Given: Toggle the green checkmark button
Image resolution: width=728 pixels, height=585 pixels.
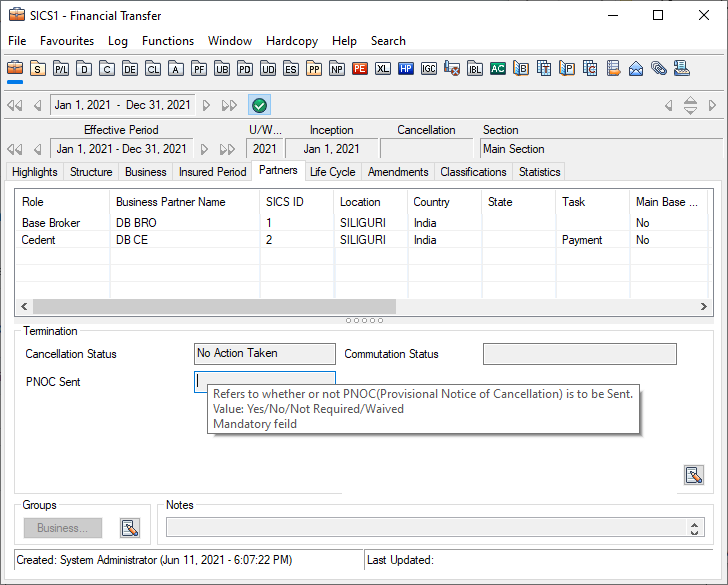Looking at the screenshot, I should [x=259, y=105].
